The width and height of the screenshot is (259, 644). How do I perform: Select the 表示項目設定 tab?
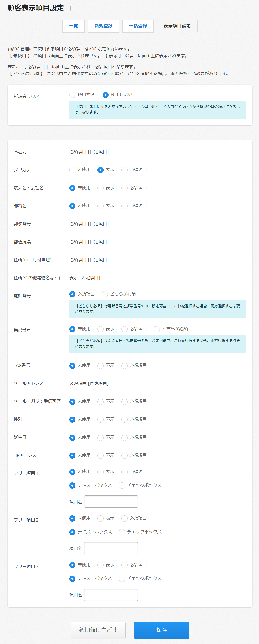click(x=177, y=26)
